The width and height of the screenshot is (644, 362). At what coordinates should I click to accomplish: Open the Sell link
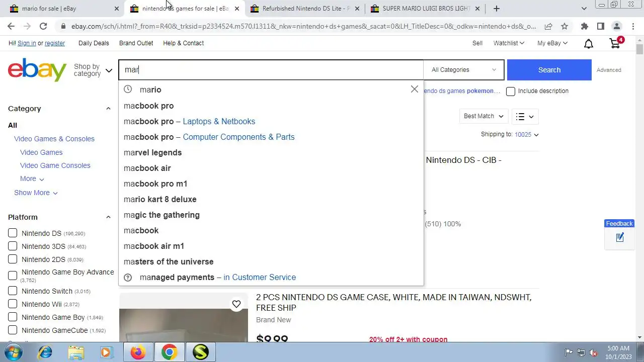pyautogui.click(x=477, y=43)
